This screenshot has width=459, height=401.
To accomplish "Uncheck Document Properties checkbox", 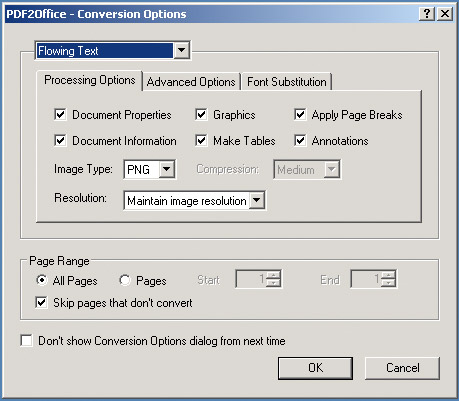I will click(x=60, y=114).
